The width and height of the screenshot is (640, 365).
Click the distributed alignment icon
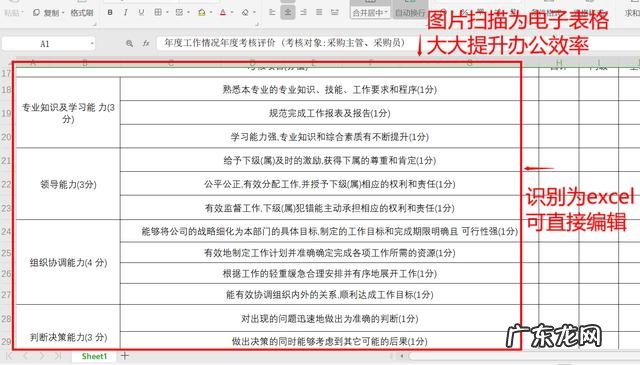(x=335, y=13)
